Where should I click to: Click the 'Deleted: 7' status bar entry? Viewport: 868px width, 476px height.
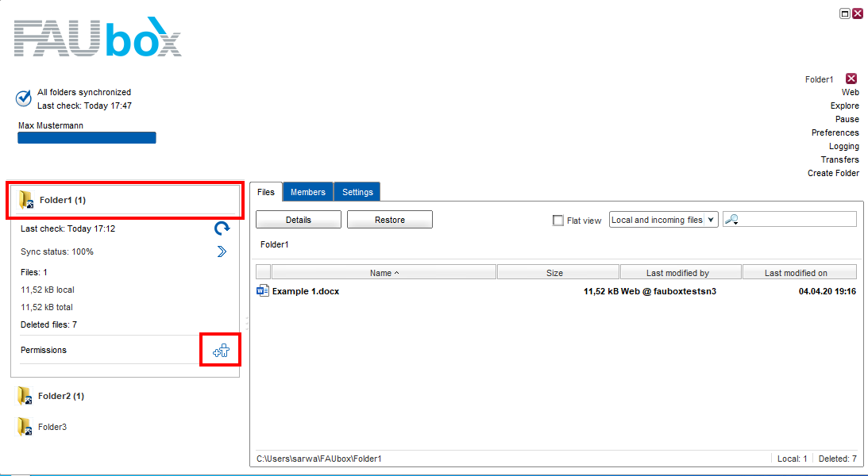pyautogui.click(x=838, y=459)
